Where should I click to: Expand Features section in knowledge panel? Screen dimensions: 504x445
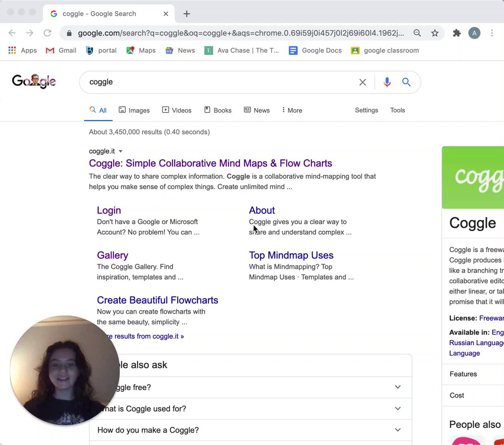click(x=473, y=374)
